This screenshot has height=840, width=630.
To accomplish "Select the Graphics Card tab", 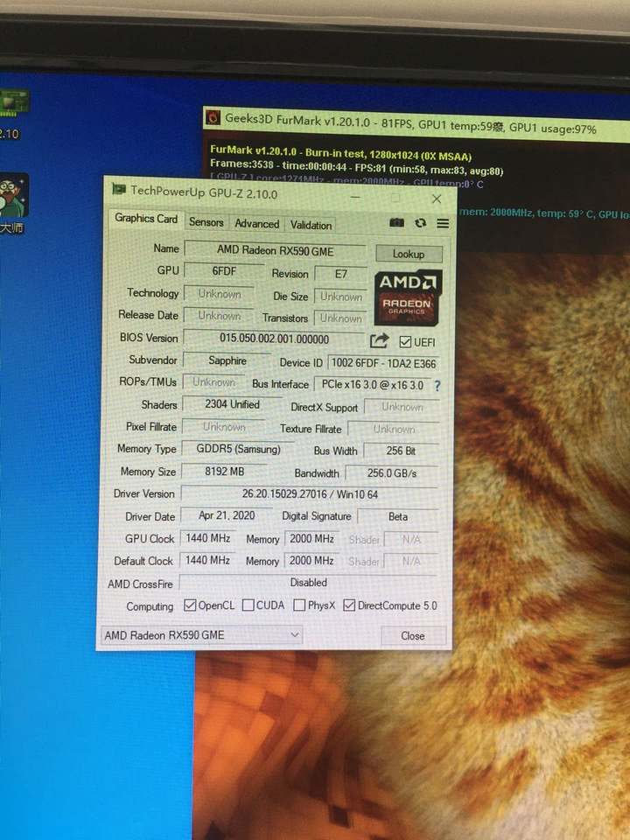I will tap(146, 219).
